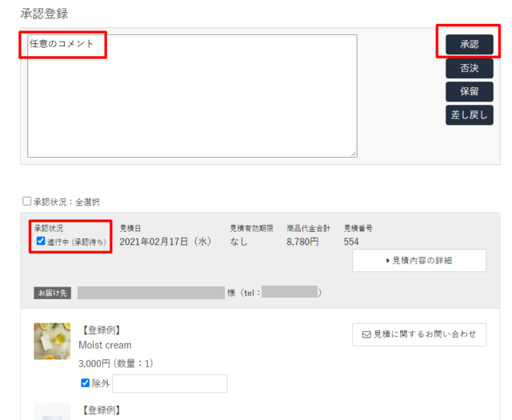Click the triangle arrow beside 見積内容の詳細
Screen dimensions: 512x420
pyautogui.click(x=387, y=261)
